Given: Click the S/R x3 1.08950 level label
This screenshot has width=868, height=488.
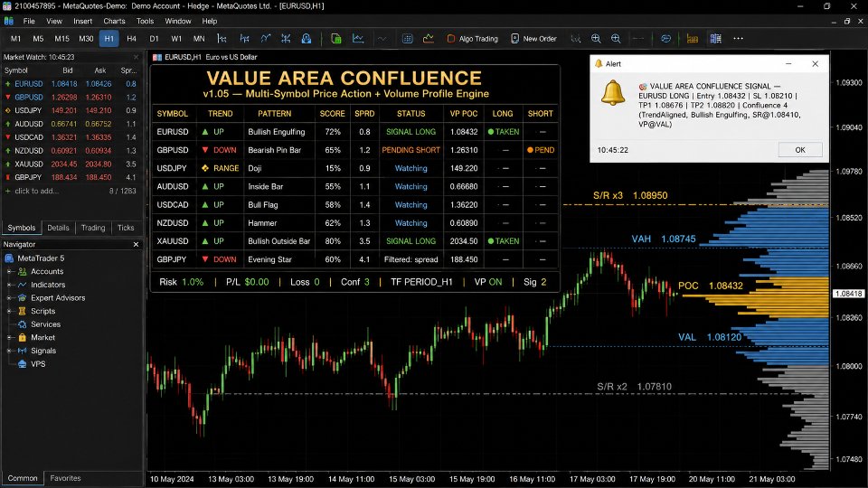Looking at the screenshot, I should (x=630, y=195).
